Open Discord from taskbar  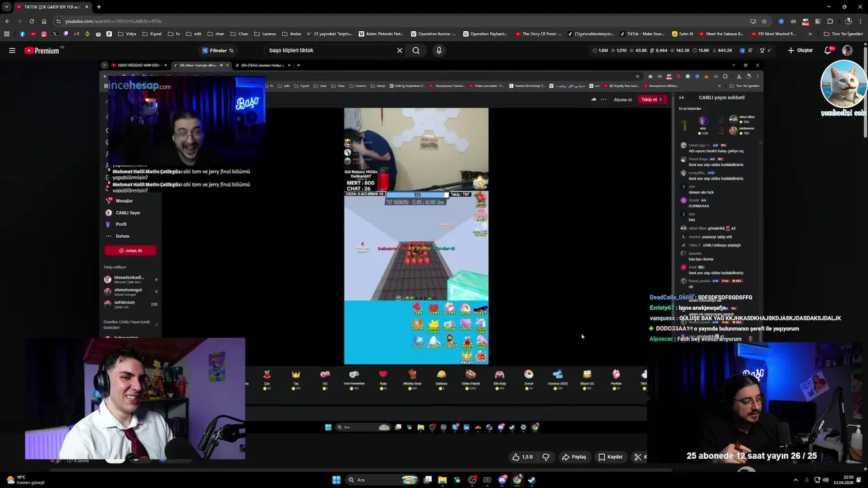pyautogui.click(x=502, y=480)
